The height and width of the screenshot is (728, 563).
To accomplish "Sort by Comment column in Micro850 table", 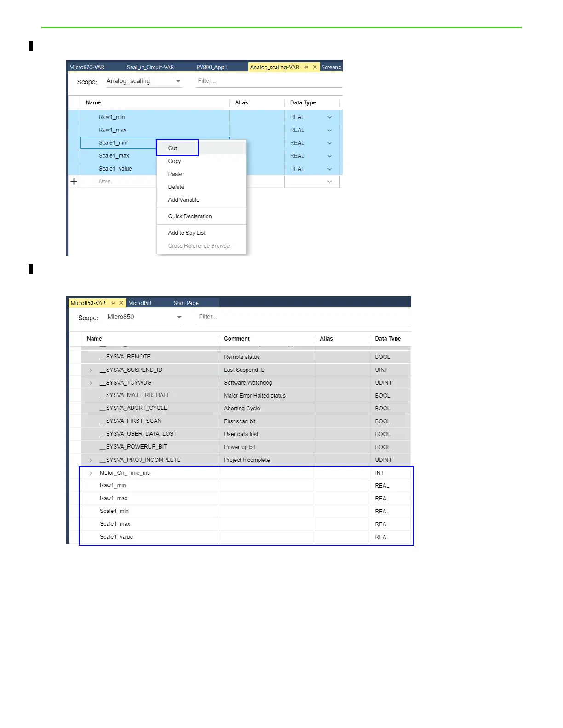I will (x=237, y=338).
